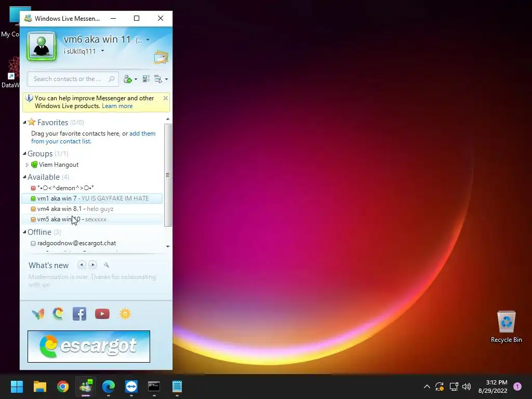Click the Facebook icon
Image resolution: width=532 pixels, height=399 pixels.
coord(79,314)
